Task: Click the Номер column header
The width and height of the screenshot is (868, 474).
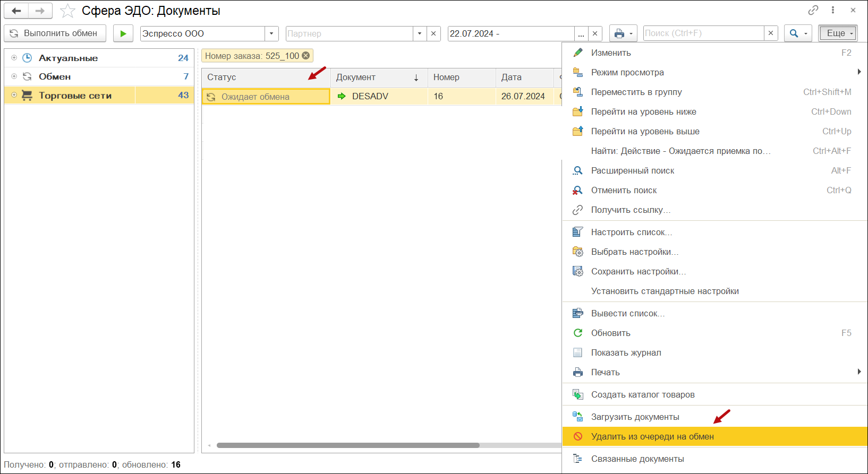Action: pos(462,77)
